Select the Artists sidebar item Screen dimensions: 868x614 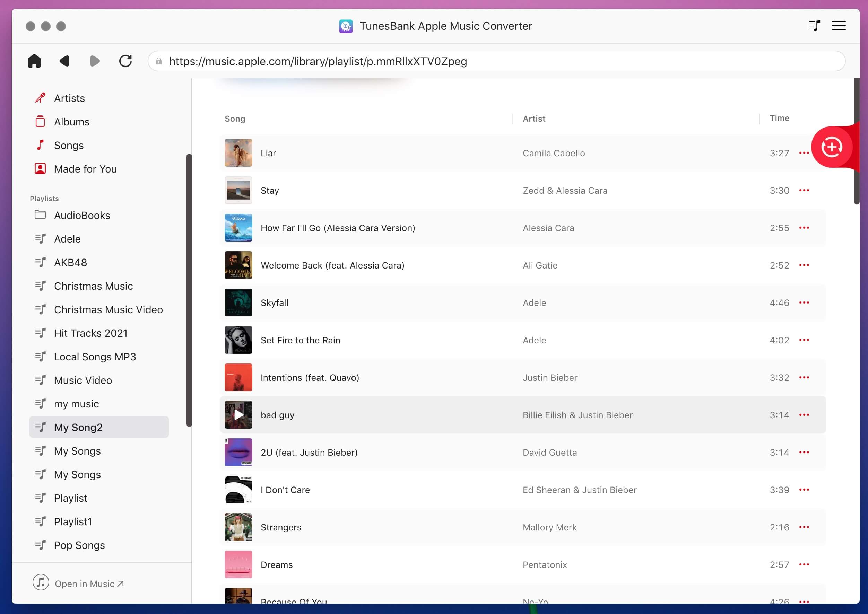click(x=69, y=98)
